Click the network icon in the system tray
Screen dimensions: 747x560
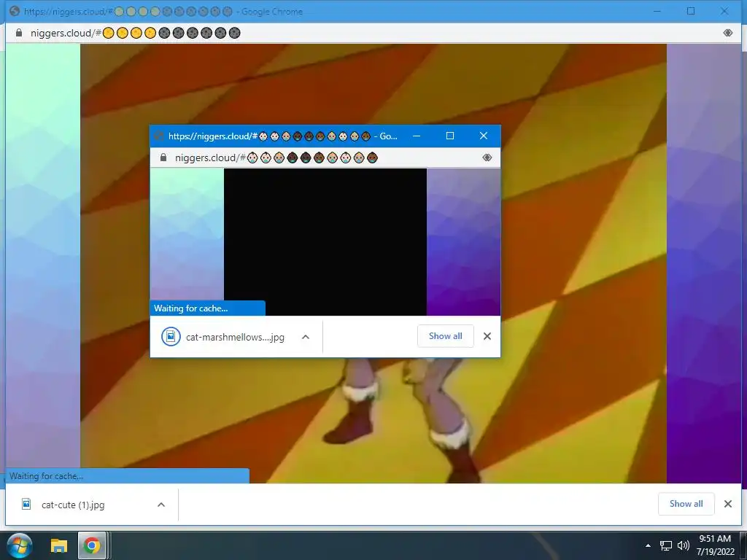(x=665, y=545)
